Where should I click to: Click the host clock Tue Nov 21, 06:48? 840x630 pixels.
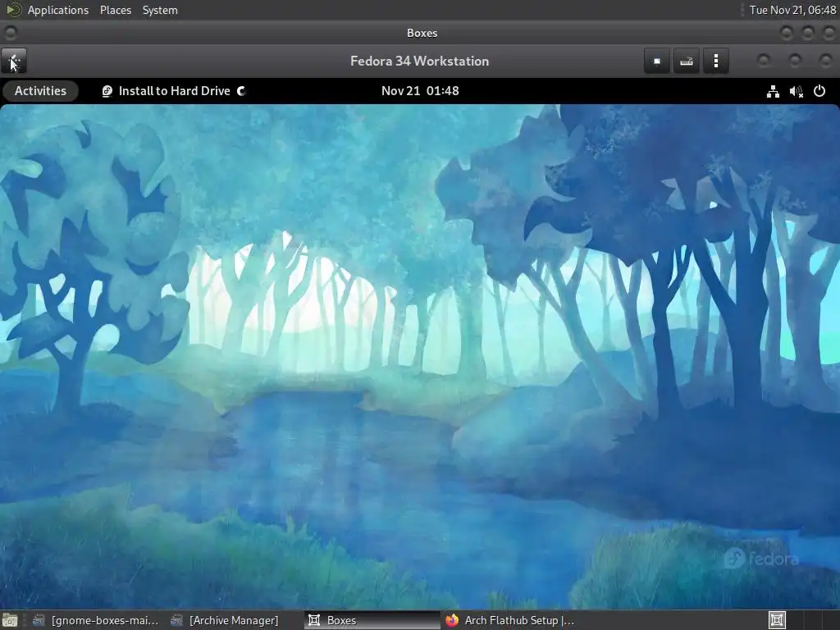[x=792, y=10]
